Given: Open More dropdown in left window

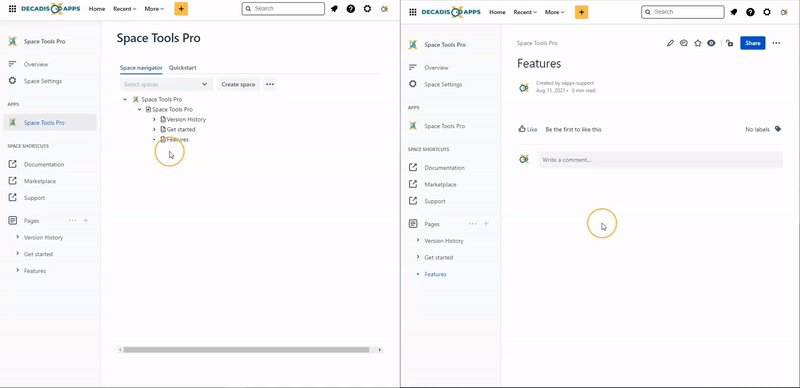Looking at the screenshot, I should click(x=154, y=9).
